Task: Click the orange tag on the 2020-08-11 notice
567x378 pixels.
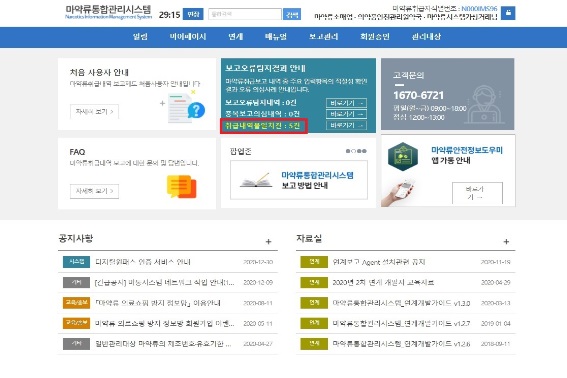Action: (x=76, y=302)
